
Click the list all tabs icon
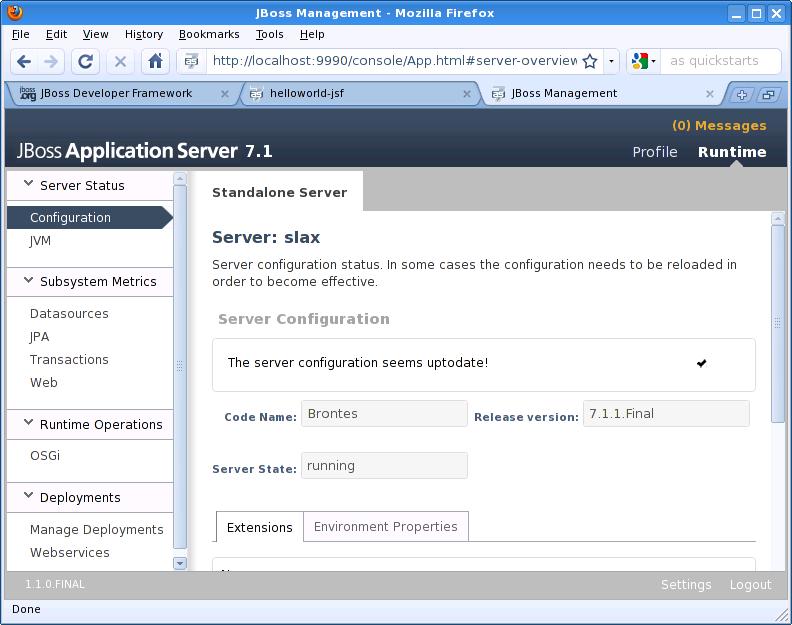click(x=768, y=94)
